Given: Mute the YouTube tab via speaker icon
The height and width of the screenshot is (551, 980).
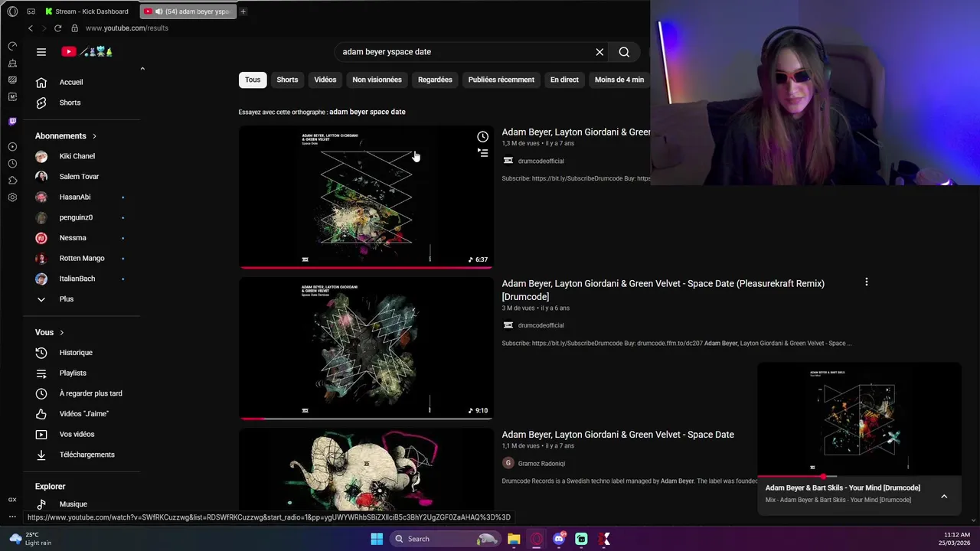Looking at the screenshot, I should tap(158, 11).
